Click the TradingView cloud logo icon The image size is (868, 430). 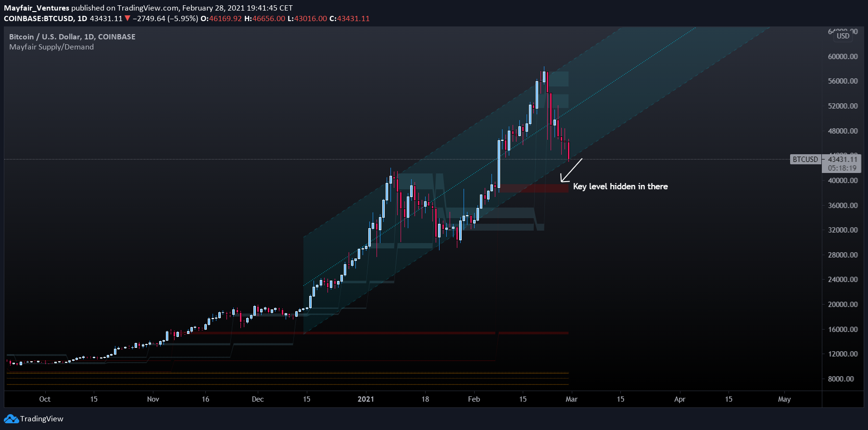[11, 419]
